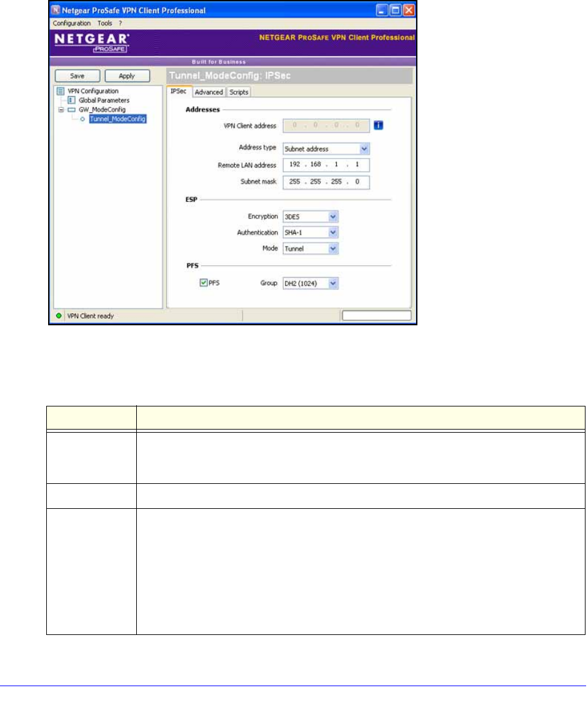Click the Tunnel_ModeConfig tunnel node icon
588x728 pixels.
point(82,119)
